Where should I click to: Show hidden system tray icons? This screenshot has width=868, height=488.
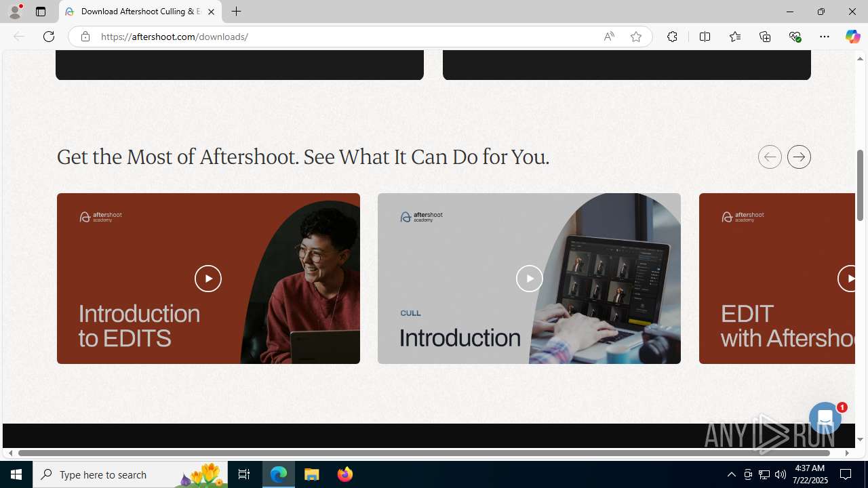(x=731, y=474)
